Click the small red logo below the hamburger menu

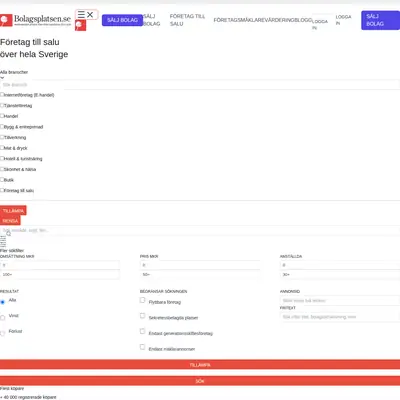click(80, 25)
